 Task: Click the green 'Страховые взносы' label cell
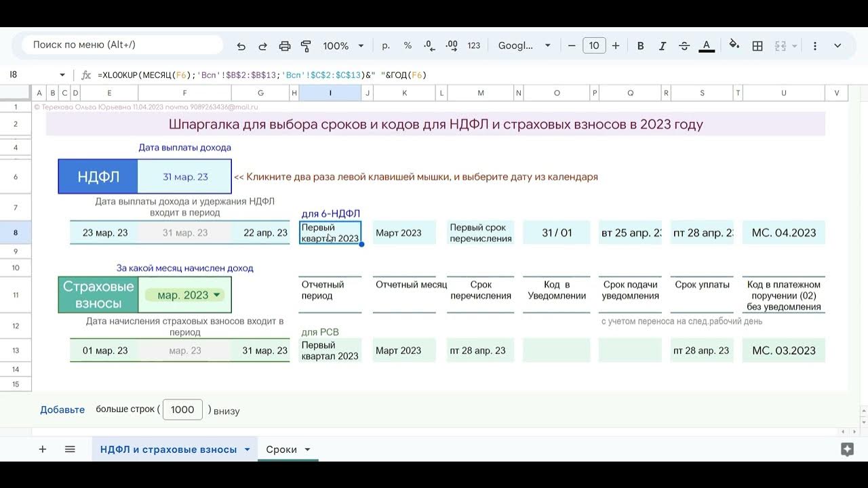[98, 295]
